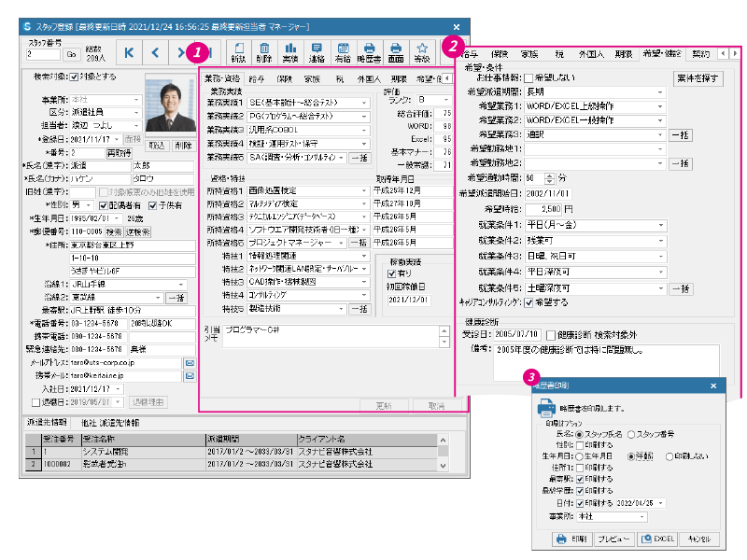Image resolution: width=747 pixels, height=560 pixels.
Task: Click the 削除 trash icon in toolbar
Action: tap(264, 52)
